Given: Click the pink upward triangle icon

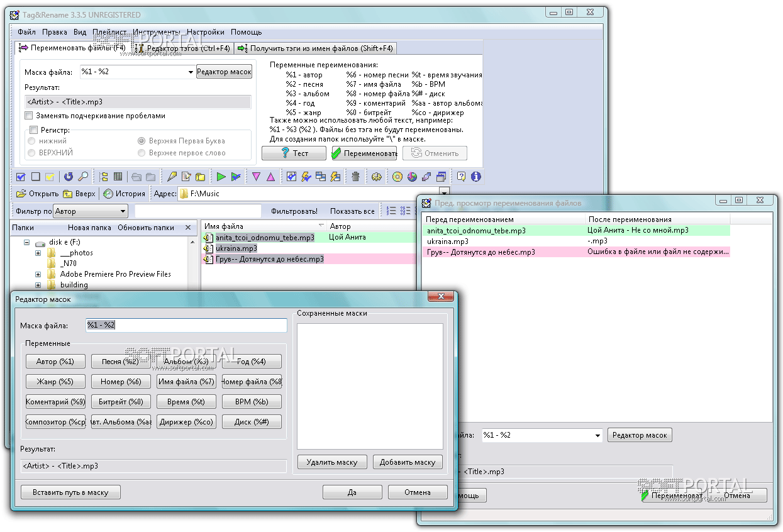Looking at the screenshot, I should point(270,177).
